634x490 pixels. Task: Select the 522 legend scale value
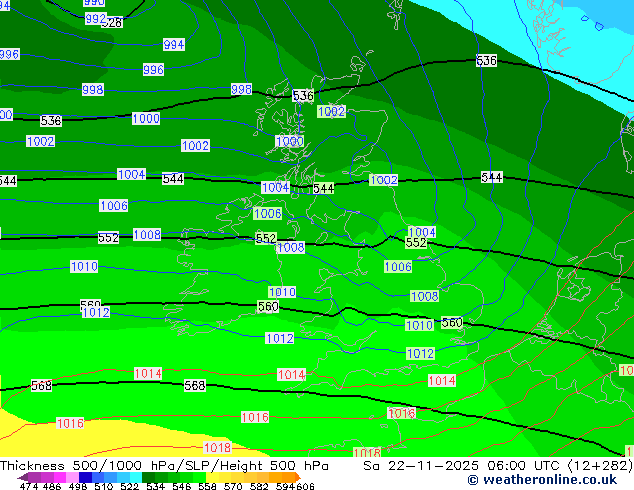129,486
